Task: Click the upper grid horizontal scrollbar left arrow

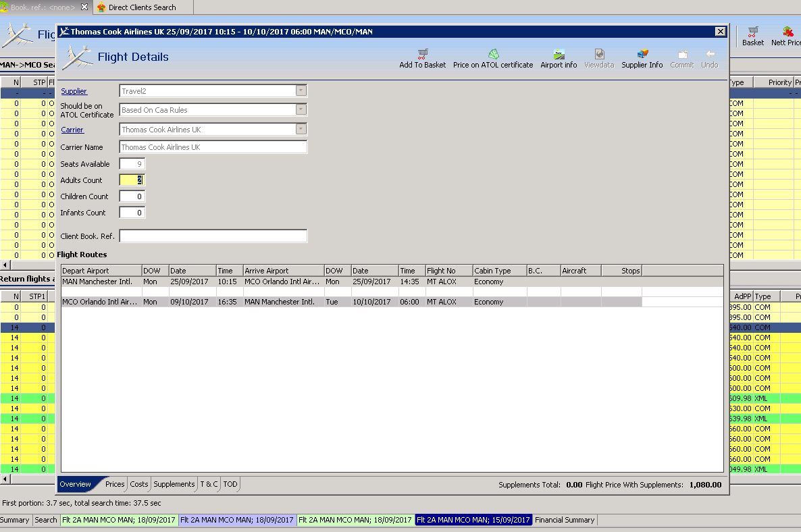Action: [x=5, y=265]
